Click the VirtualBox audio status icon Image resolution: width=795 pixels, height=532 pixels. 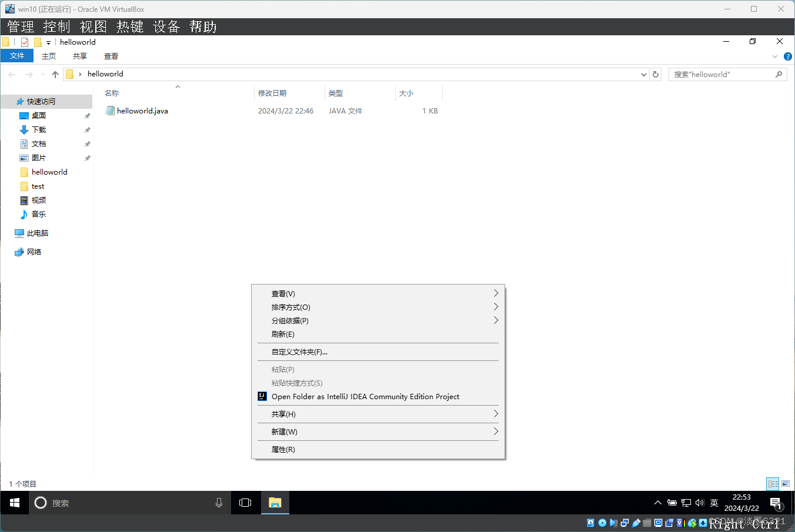point(613,523)
